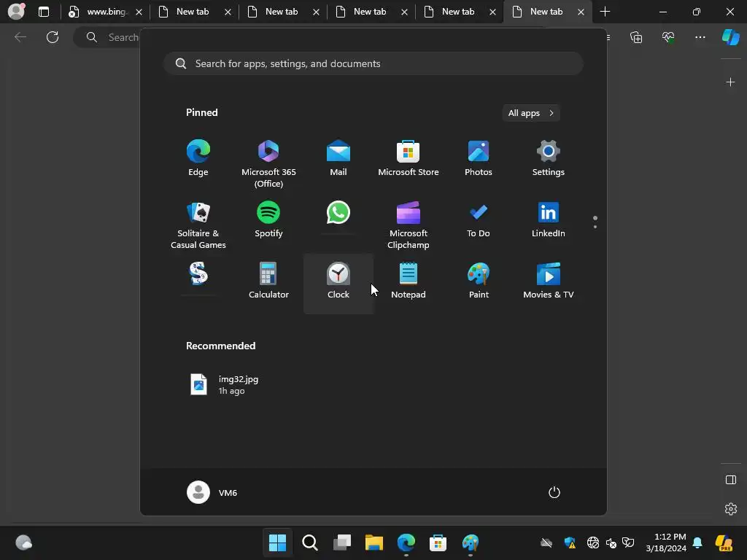This screenshot has width=747, height=560.
Task: Toggle the Edge sidebar visibility
Action: click(x=730, y=480)
